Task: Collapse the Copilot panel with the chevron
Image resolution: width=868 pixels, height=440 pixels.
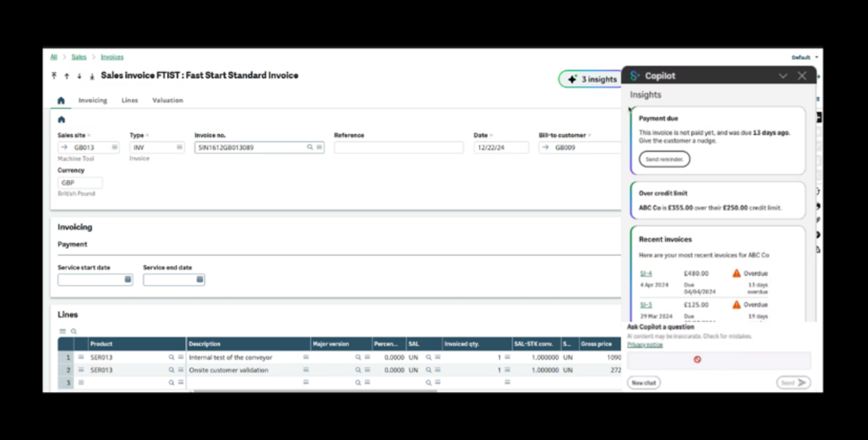Action: click(782, 75)
